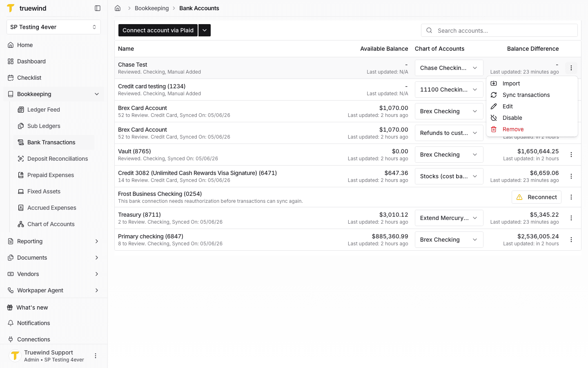Choose Remove from the context menu
Screen dimensions: 588x368
coord(532,129)
